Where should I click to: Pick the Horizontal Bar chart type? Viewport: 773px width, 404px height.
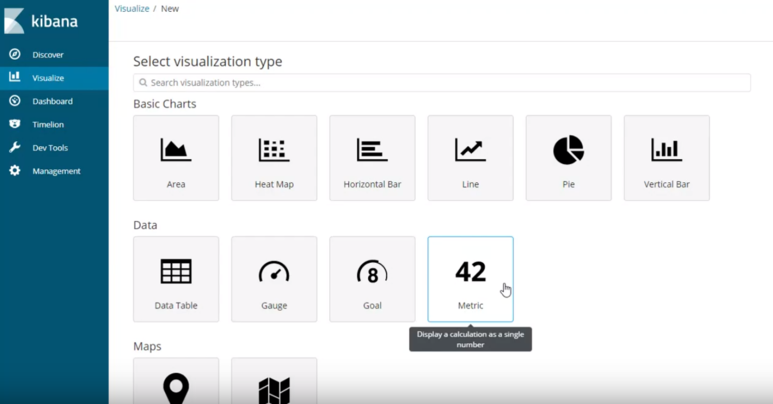coord(372,158)
